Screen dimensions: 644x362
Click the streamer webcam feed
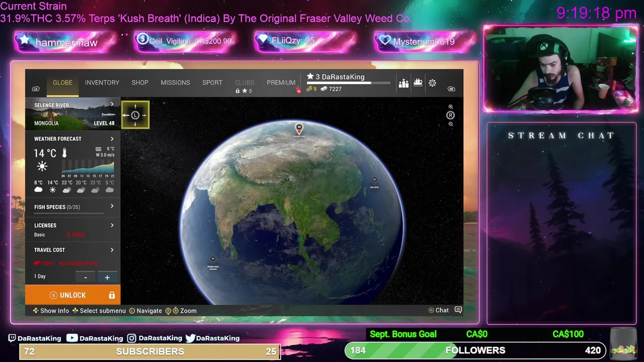(x=560, y=68)
